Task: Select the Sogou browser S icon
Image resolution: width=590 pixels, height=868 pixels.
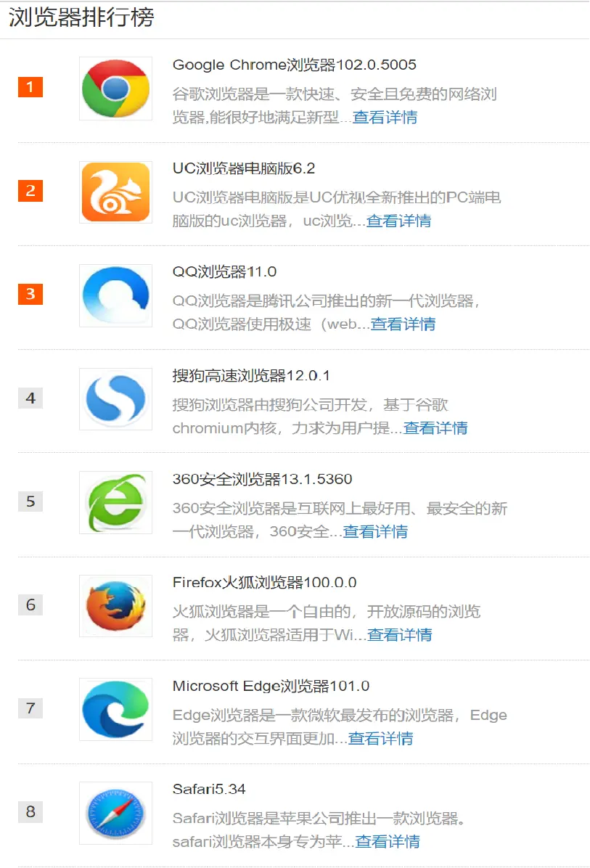Action: (x=115, y=399)
